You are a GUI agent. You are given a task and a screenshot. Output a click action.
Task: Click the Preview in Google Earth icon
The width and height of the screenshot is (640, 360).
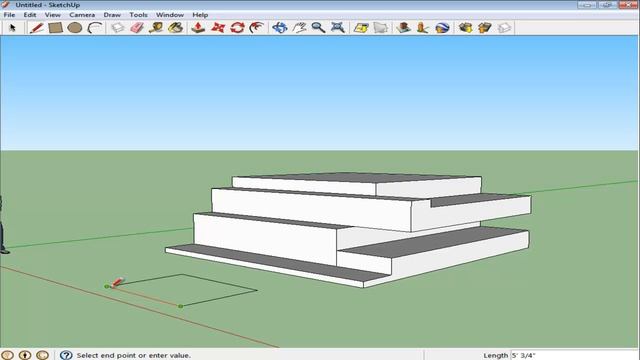coord(442,28)
